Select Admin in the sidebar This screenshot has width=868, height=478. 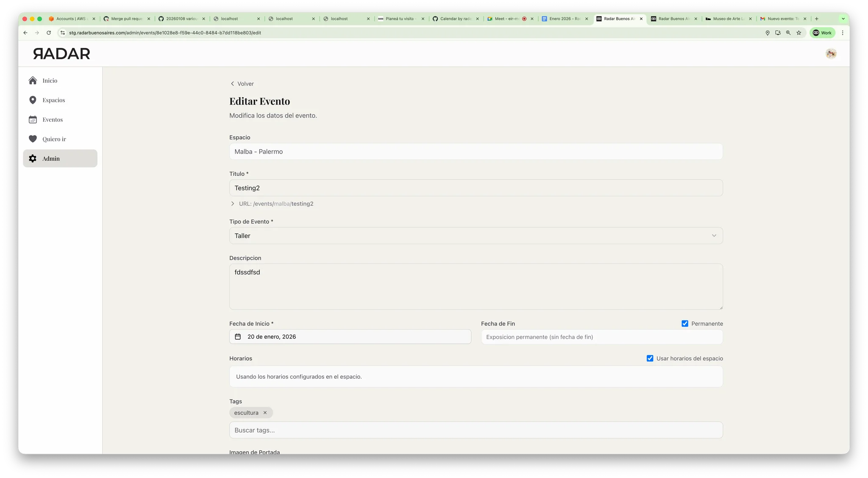(60, 159)
